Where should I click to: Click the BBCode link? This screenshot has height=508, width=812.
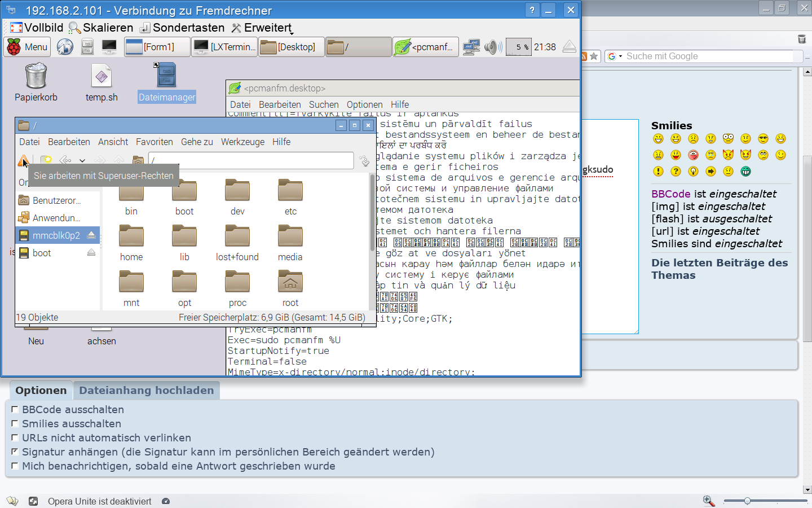coord(670,194)
